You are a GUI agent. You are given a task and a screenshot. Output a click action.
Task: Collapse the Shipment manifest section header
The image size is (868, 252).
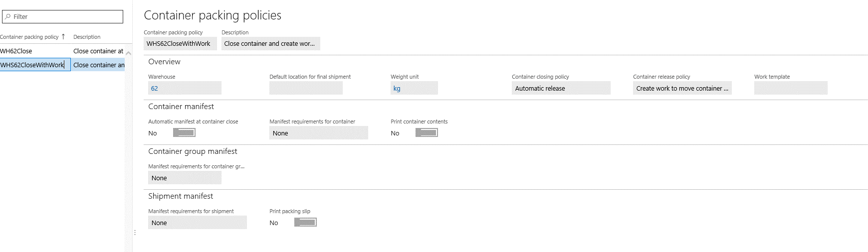click(181, 196)
